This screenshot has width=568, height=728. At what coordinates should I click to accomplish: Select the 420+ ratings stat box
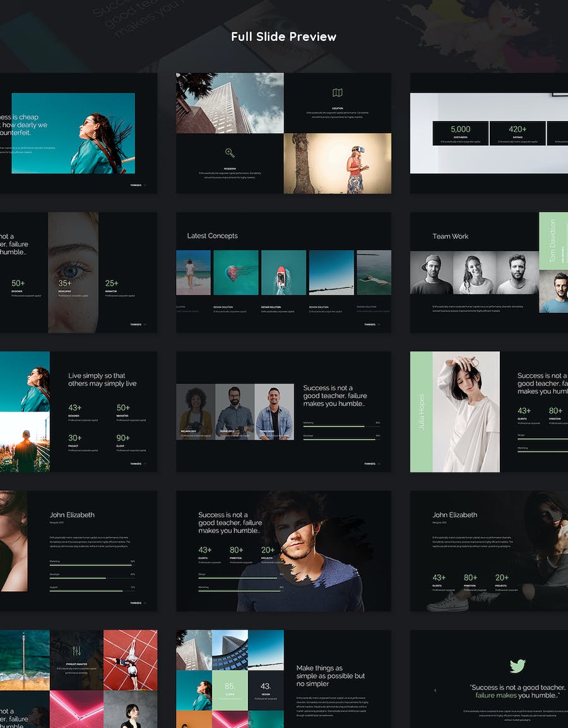[518, 134]
